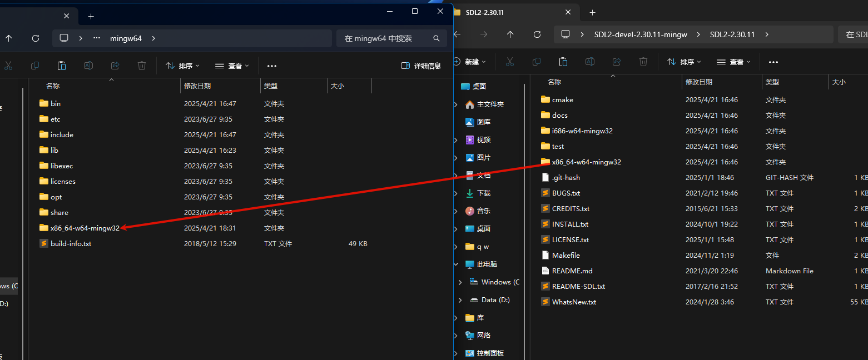Screen dimensions: 868x360
Task: Click the Share icon in mingw64 window toolbar
Action: [115, 66]
